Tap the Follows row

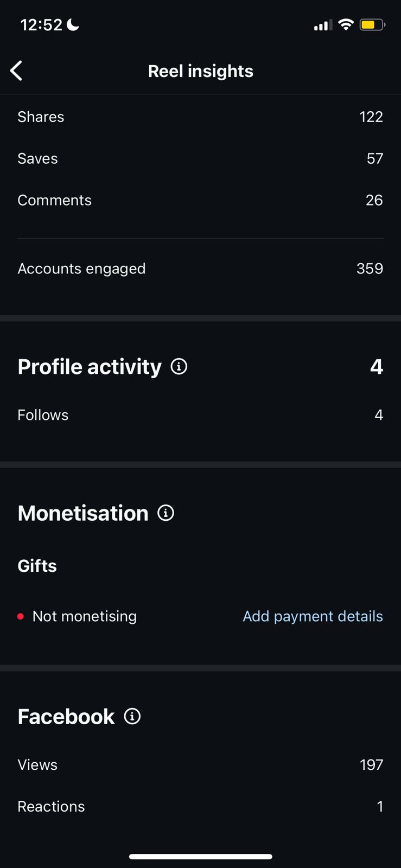(200, 415)
